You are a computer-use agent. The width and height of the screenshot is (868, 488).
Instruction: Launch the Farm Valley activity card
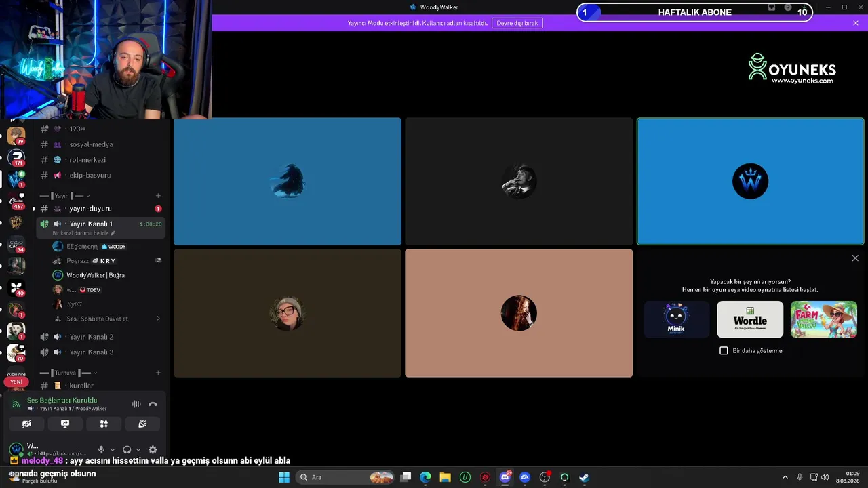823,319
